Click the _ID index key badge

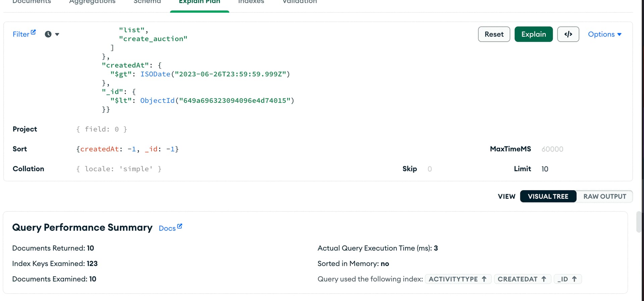(567, 279)
